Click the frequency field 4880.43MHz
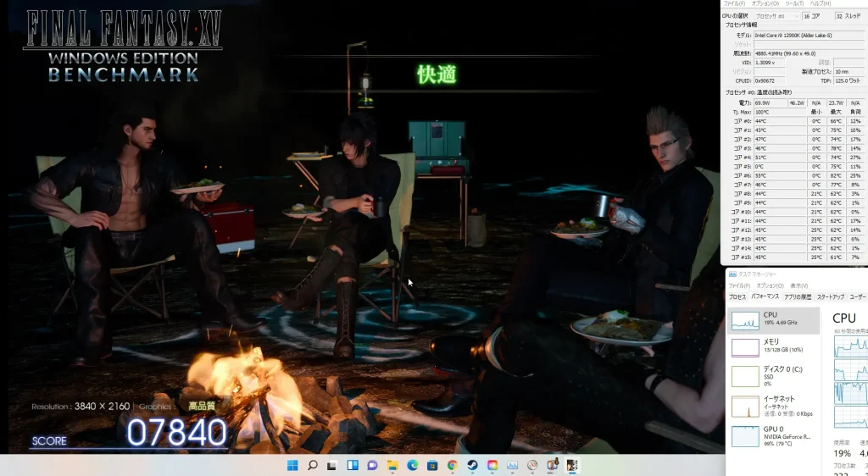 pyautogui.click(x=809, y=53)
